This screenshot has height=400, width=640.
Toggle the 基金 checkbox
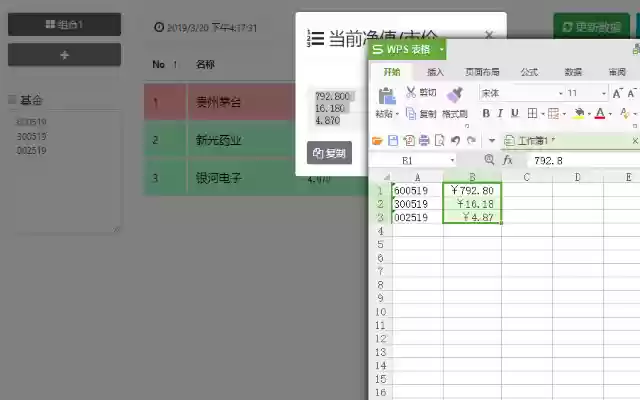click(12, 99)
